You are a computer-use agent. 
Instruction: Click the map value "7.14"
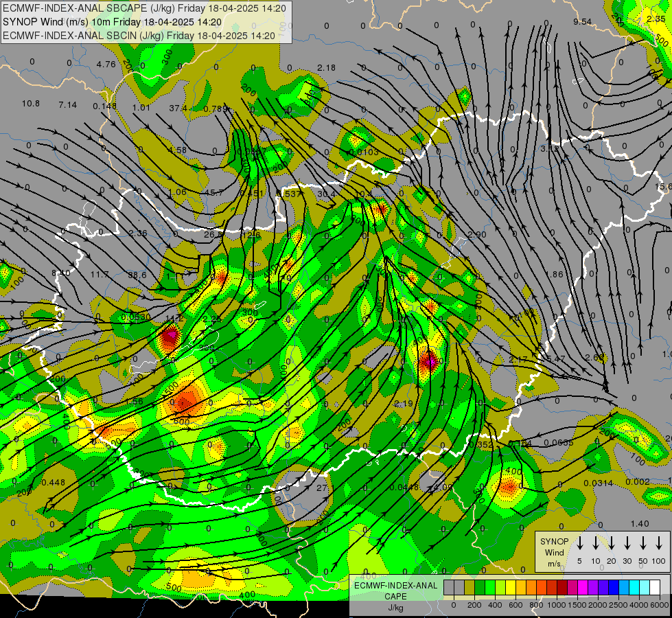click(x=68, y=104)
